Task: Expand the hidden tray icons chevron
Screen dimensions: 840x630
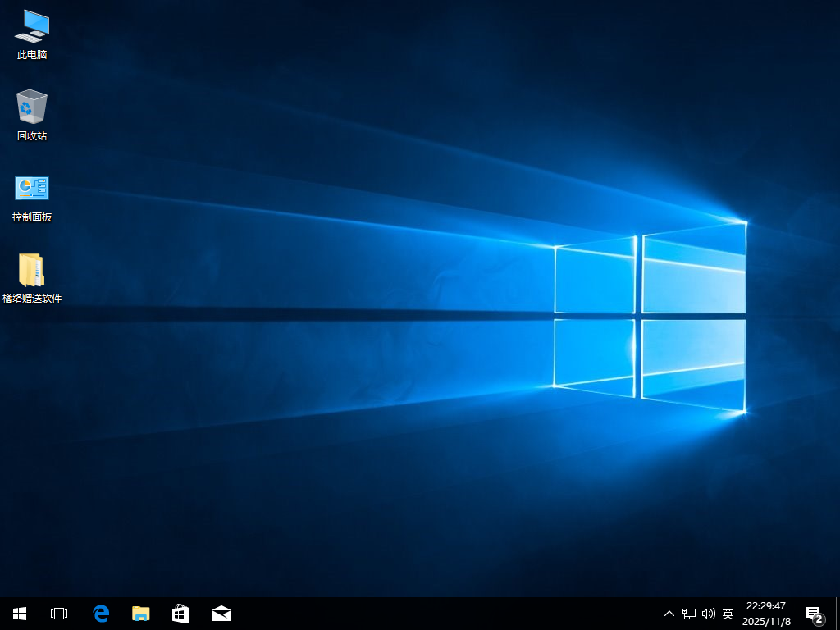Action: point(669,614)
